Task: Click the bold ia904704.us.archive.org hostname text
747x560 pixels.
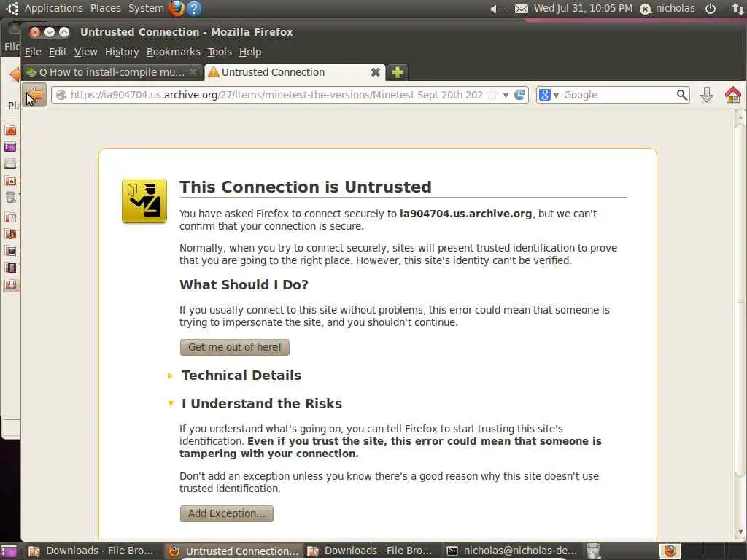Action: pyautogui.click(x=465, y=214)
